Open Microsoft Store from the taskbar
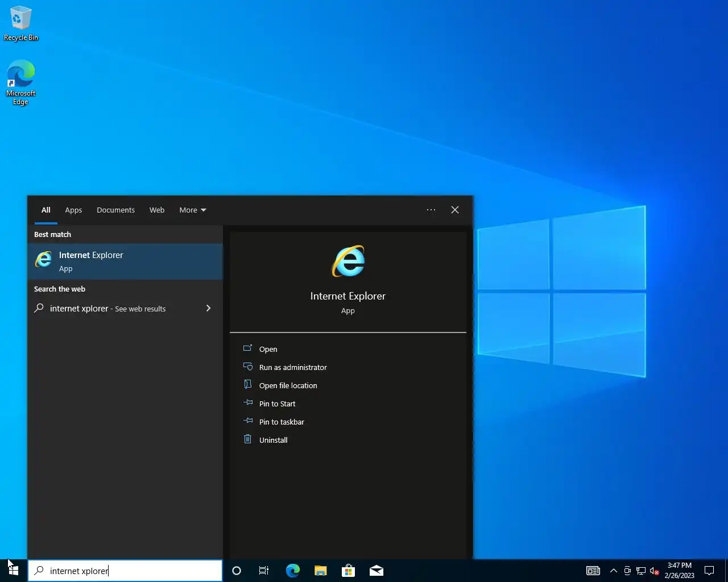The height and width of the screenshot is (582, 728). coord(348,571)
